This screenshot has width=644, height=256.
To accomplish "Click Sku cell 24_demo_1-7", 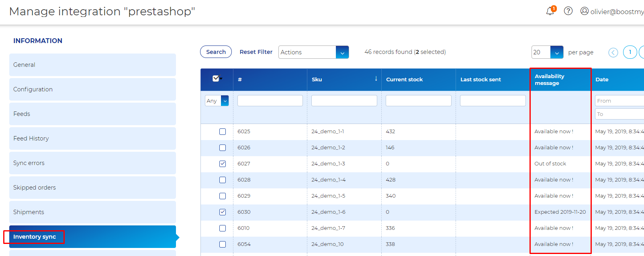I will [x=328, y=228].
